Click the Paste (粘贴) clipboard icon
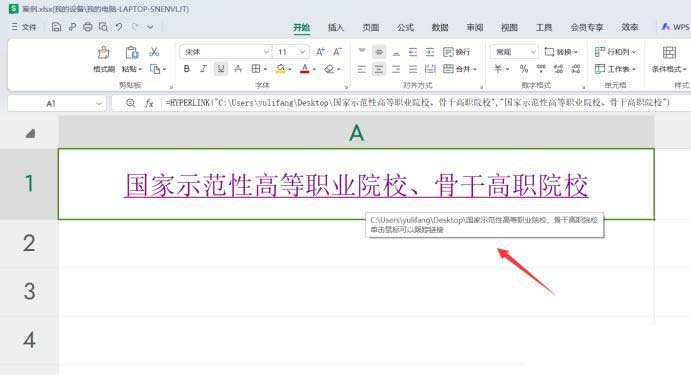This screenshot has height=375, width=691. [x=131, y=52]
